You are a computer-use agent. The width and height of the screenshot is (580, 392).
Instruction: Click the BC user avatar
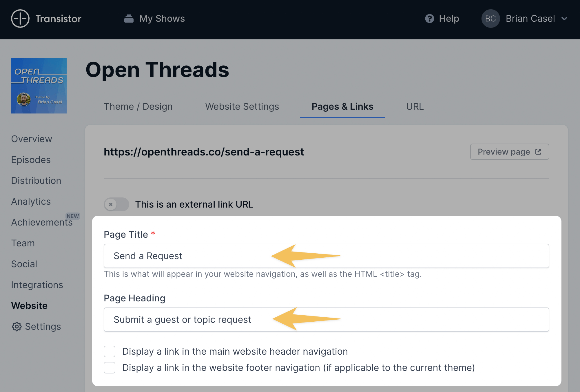[490, 19]
